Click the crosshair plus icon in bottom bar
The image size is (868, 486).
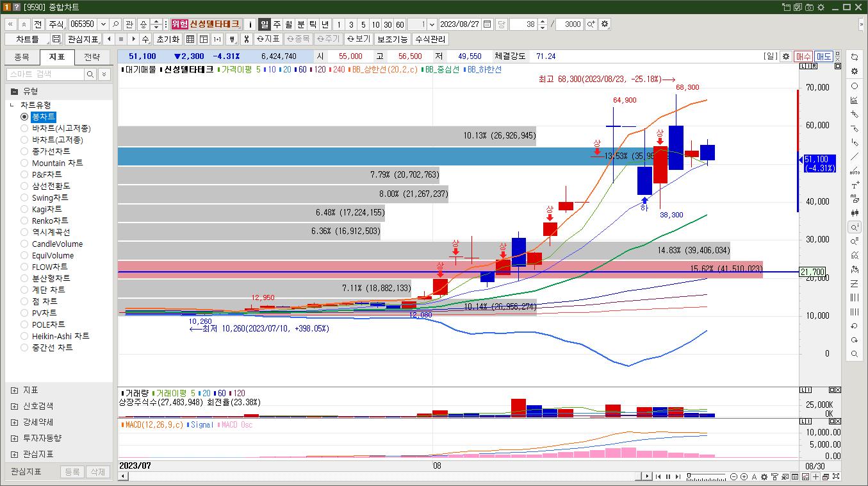(x=815, y=476)
